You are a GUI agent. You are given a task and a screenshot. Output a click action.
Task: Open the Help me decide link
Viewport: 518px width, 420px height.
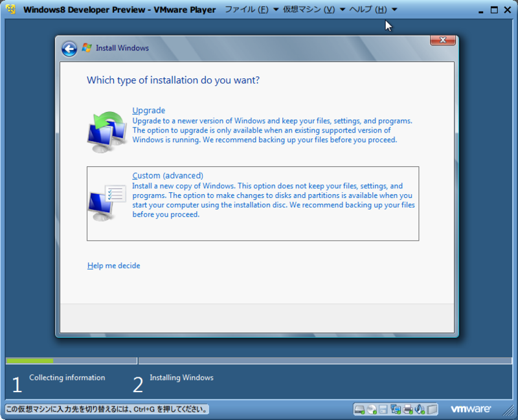[x=114, y=266]
